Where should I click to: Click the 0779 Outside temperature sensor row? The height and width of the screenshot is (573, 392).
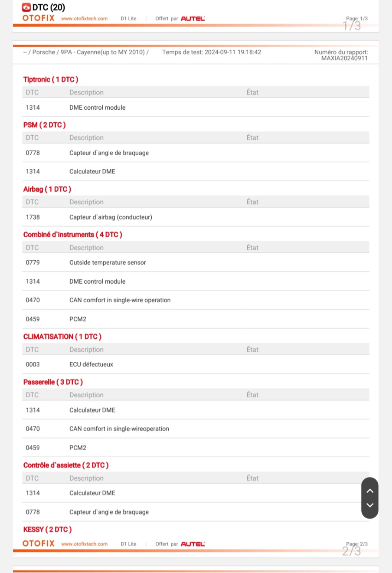(196, 262)
